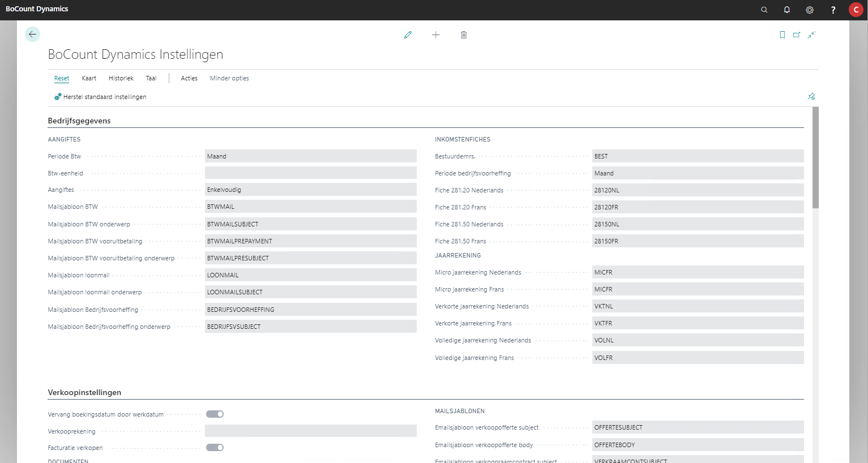Viewport: 868px width, 463px height.
Task: Select the Kaart menu
Action: [x=89, y=78]
